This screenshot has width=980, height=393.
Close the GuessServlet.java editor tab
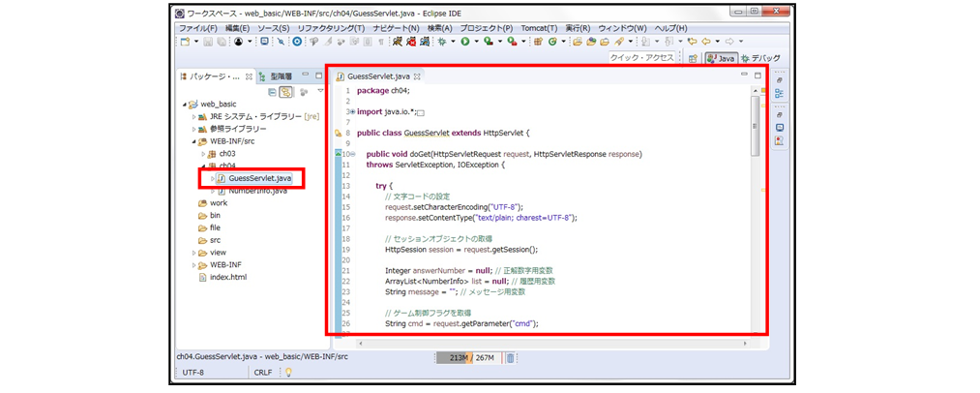[x=418, y=76]
